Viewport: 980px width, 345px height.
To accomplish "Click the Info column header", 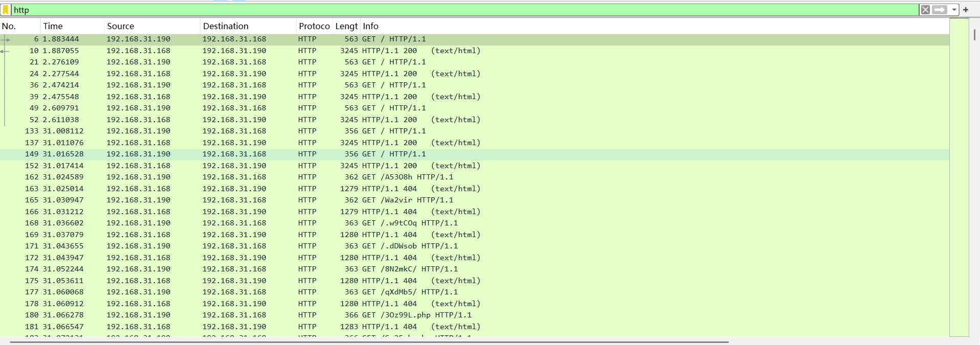I will click(x=370, y=26).
